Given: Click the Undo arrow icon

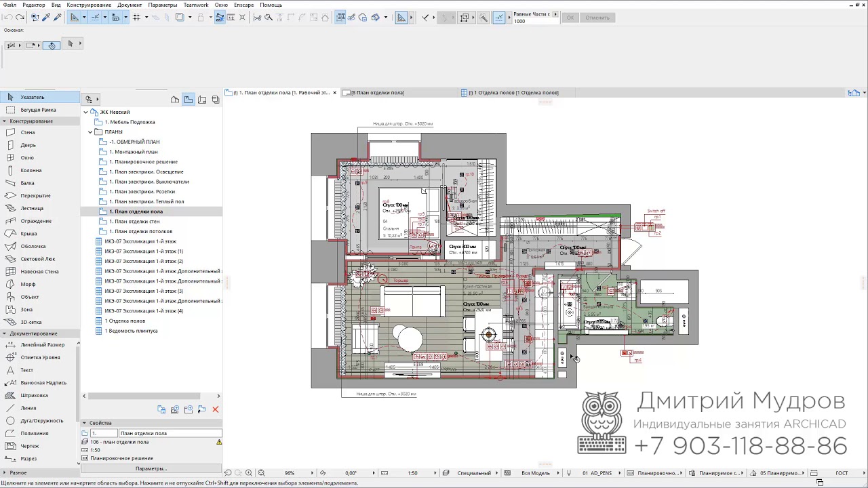Looking at the screenshot, I should [9, 17].
